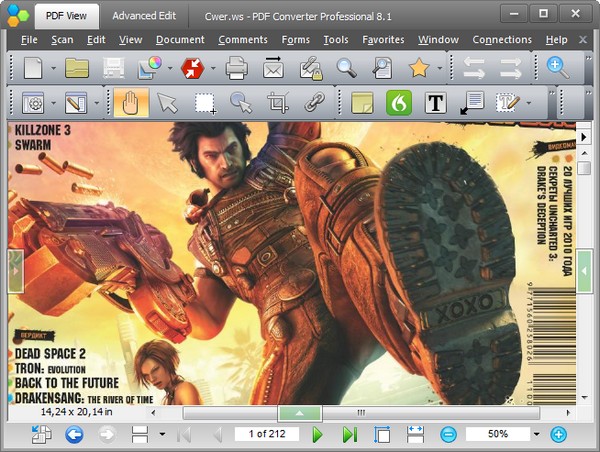Screen dimensions: 600x452
Task: Switch to the PDF View tab
Action: coord(66,16)
